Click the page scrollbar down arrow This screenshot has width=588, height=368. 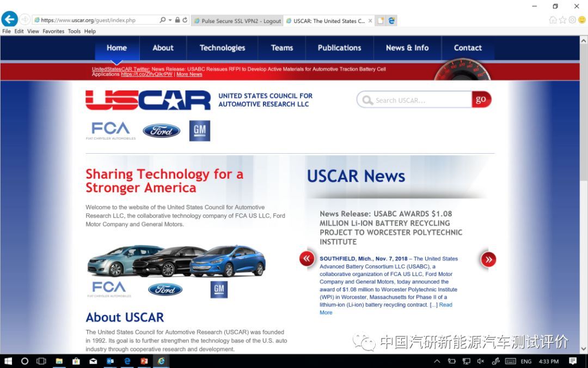584,349
